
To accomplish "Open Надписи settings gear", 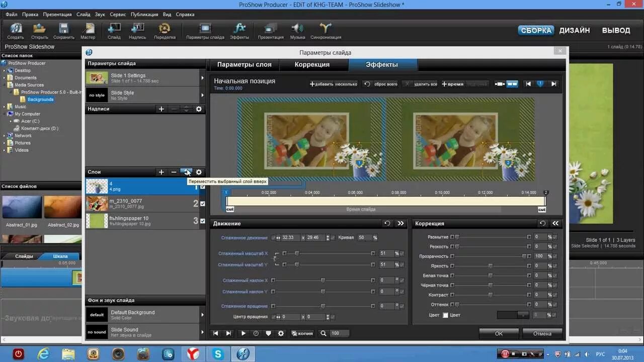I will coord(199,109).
